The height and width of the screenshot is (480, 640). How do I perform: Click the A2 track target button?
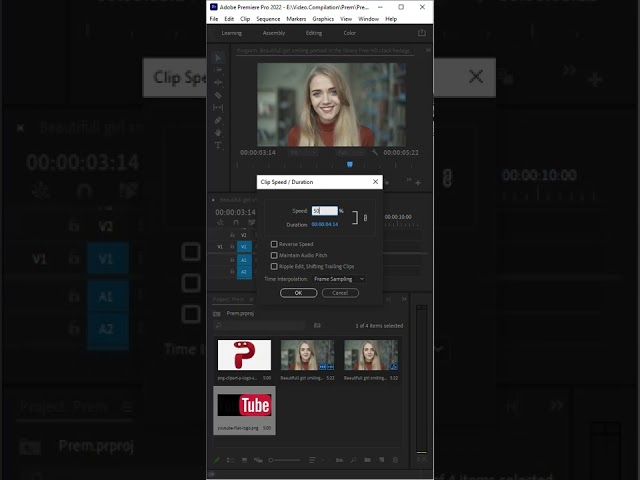coord(244,271)
